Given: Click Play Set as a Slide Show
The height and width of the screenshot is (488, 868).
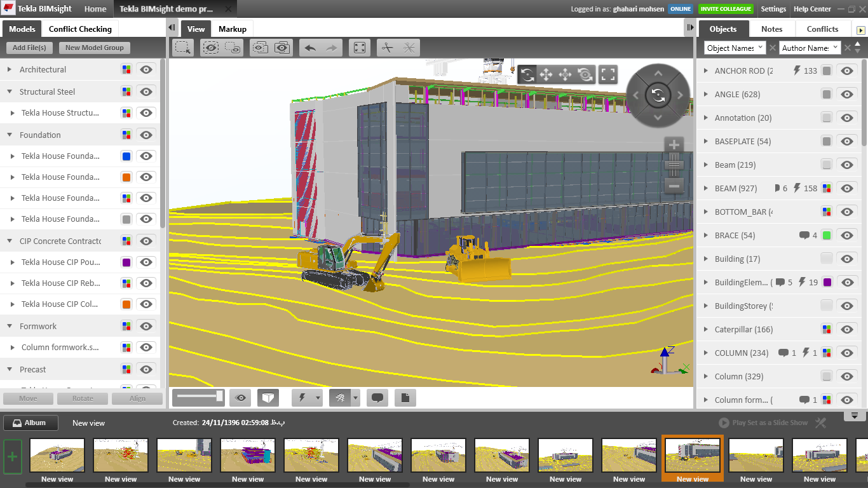Looking at the screenshot, I should coord(763,423).
